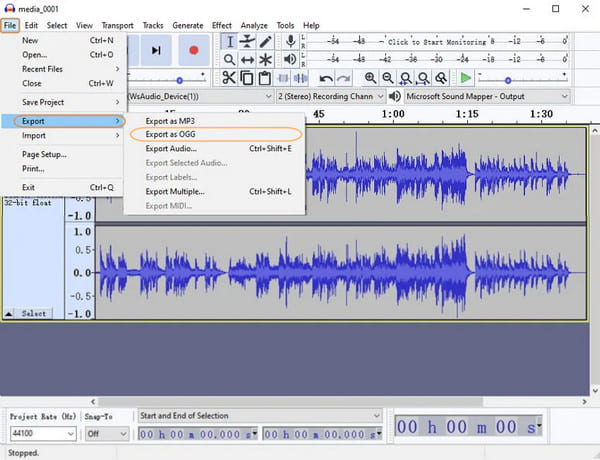Select the Multi-Tool asterisk icon
Screen dimensions: 600x460
point(266,59)
